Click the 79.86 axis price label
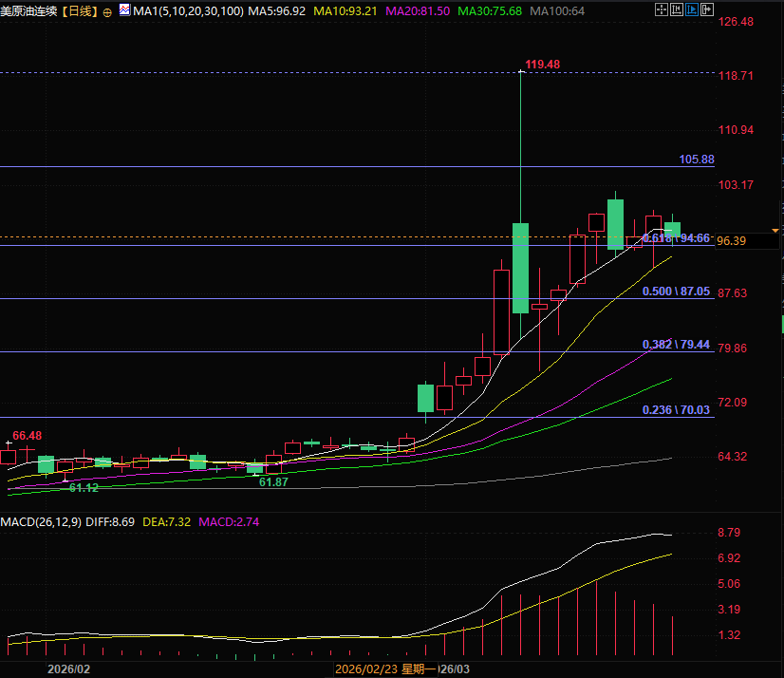The width and height of the screenshot is (784, 678). pos(733,348)
